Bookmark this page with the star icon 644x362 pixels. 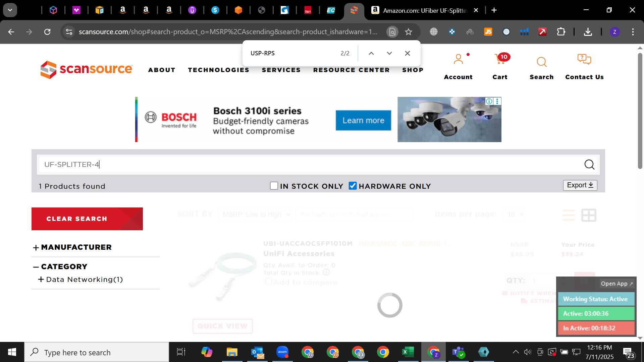pyautogui.click(x=408, y=32)
